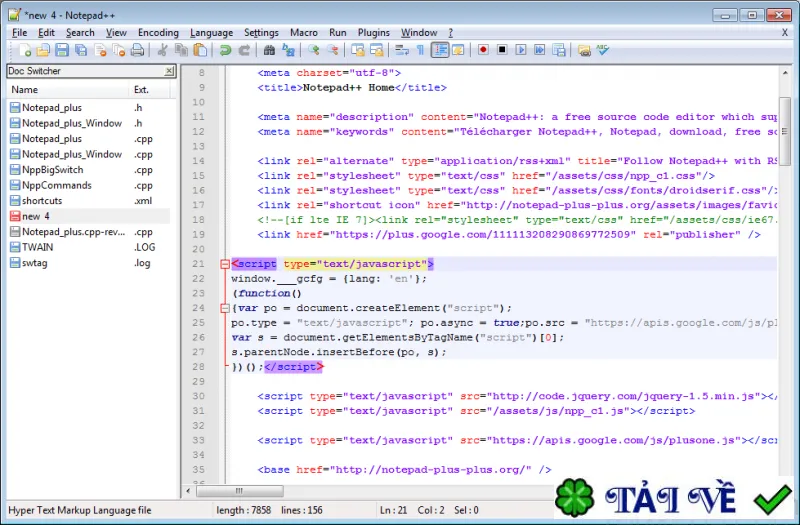
Task: Click the Close All toolbar icon
Action: point(118,50)
